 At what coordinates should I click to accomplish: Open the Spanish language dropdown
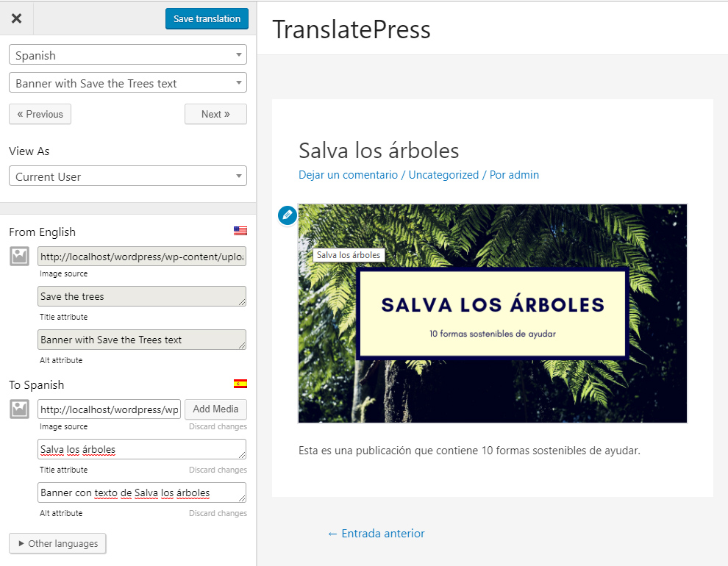coord(127,55)
